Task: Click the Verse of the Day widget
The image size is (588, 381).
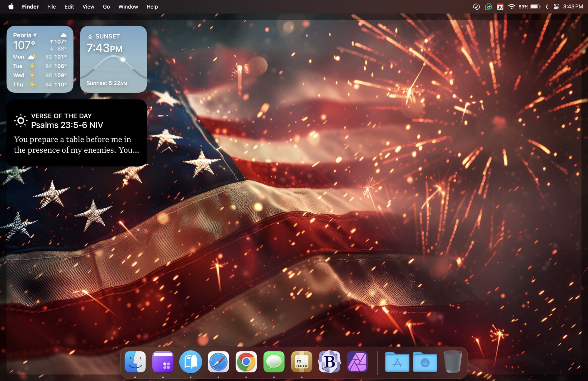Action: point(77,133)
